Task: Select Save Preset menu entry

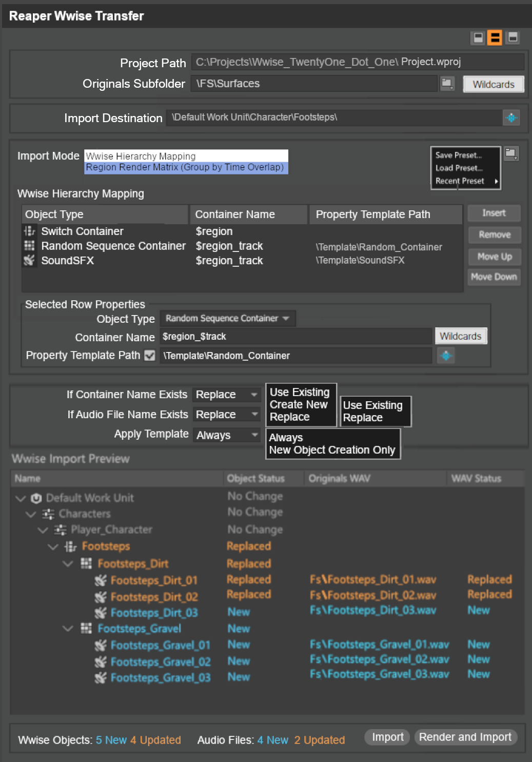Action: tap(458, 155)
